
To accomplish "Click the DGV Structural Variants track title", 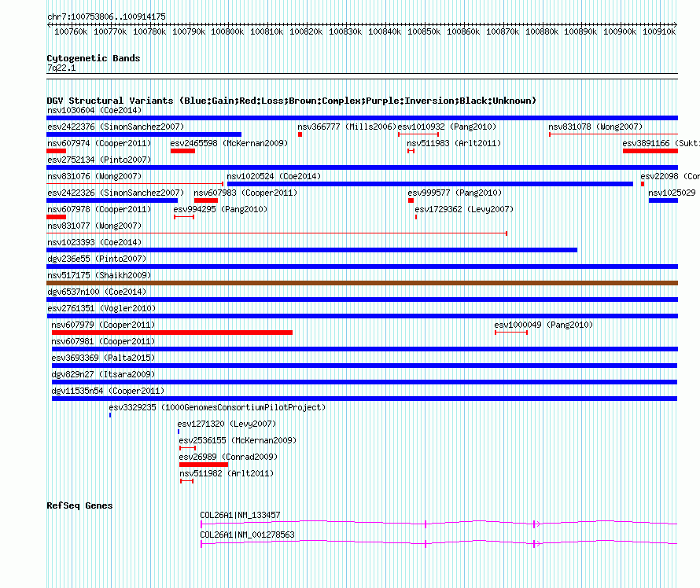I will coord(291,101).
